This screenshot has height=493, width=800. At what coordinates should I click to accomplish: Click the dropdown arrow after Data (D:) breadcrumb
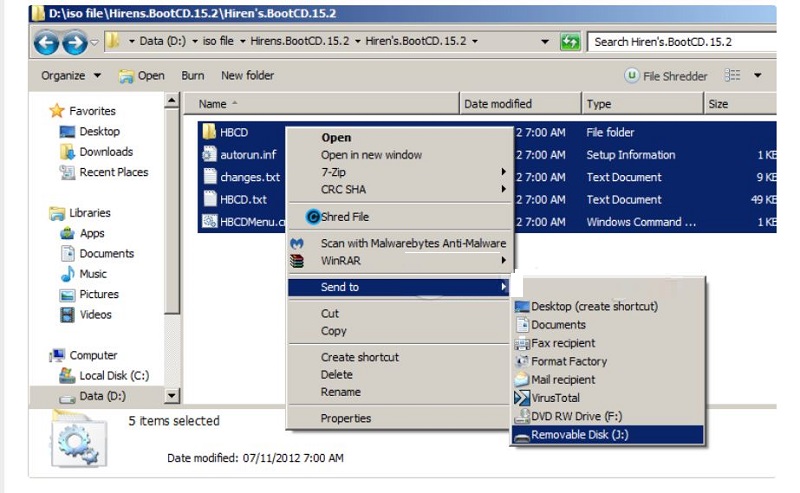tap(195, 41)
